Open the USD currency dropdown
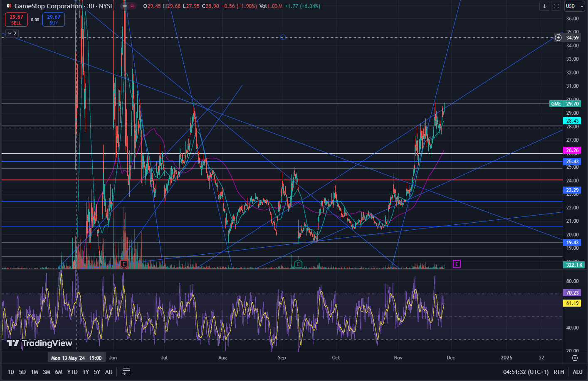588x381 pixels. pyautogui.click(x=573, y=6)
